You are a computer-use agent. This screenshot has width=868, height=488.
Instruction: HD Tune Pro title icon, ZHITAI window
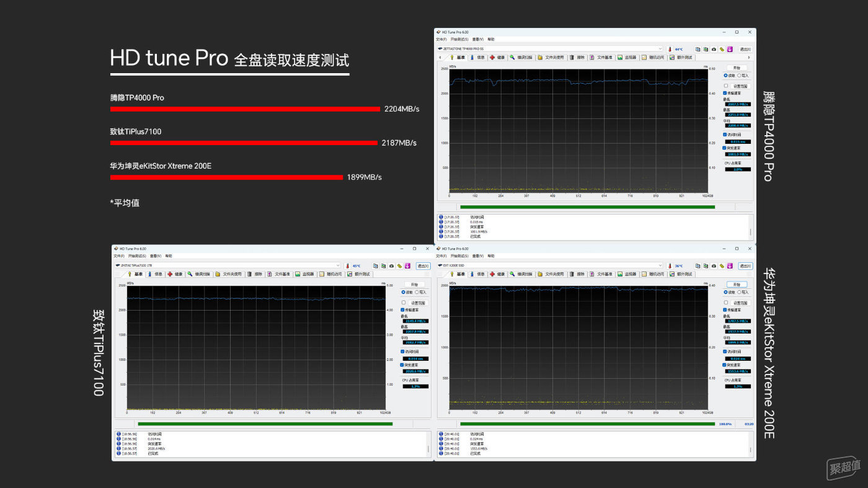(x=116, y=249)
